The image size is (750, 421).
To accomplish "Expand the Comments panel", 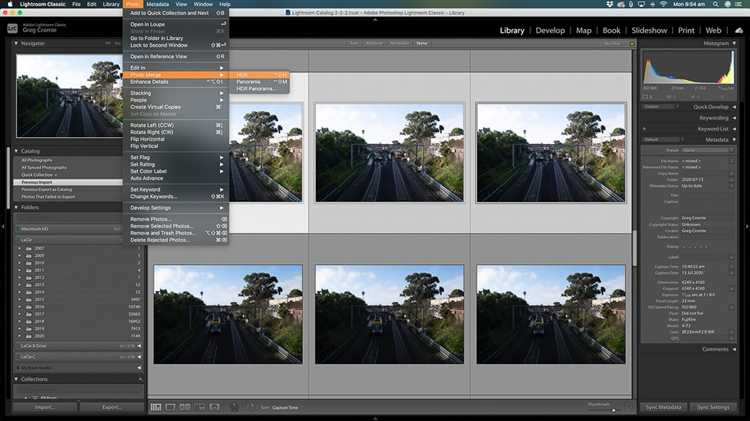I will tap(734, 349).
